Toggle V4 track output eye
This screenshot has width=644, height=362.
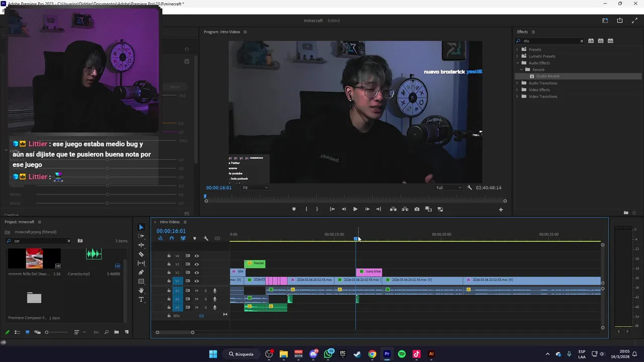pyautogui.click(x=197, y=256)
